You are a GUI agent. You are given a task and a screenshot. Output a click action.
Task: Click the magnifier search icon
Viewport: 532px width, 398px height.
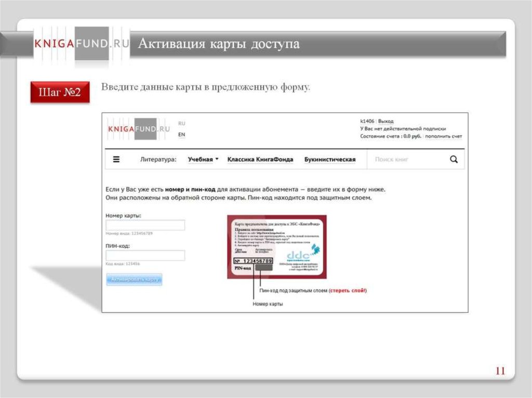tap(454, 159)
